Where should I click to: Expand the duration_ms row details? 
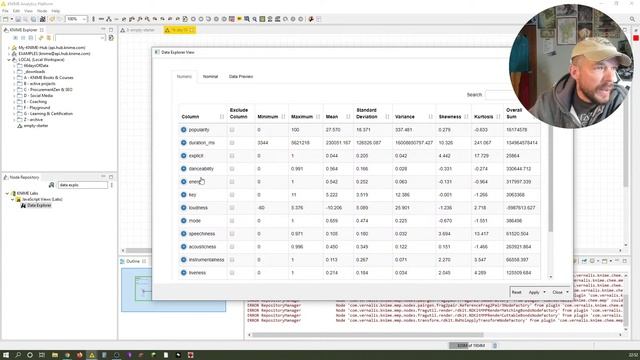[x=184, y=143]
